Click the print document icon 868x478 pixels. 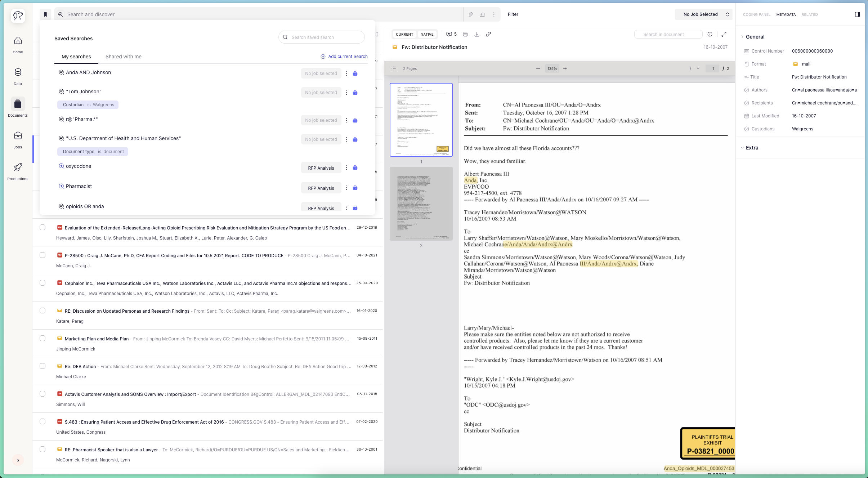465,34
